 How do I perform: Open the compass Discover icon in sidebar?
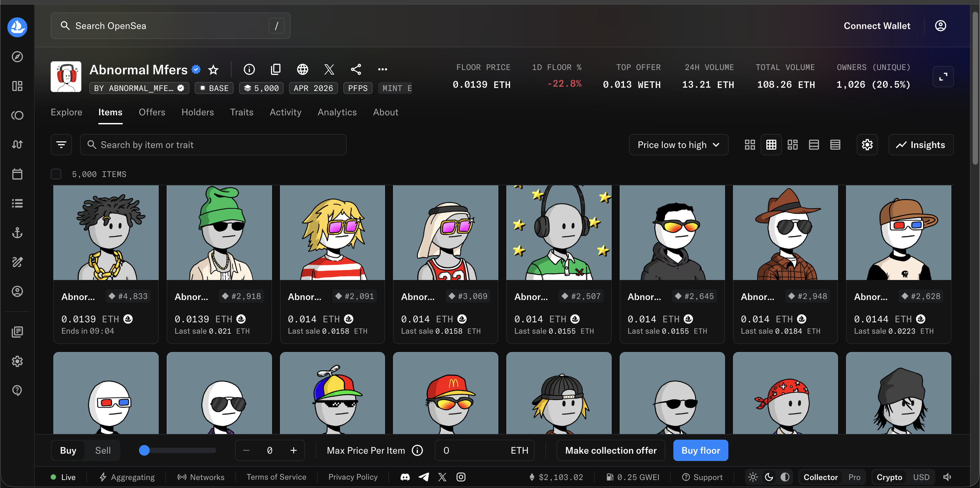17,57
